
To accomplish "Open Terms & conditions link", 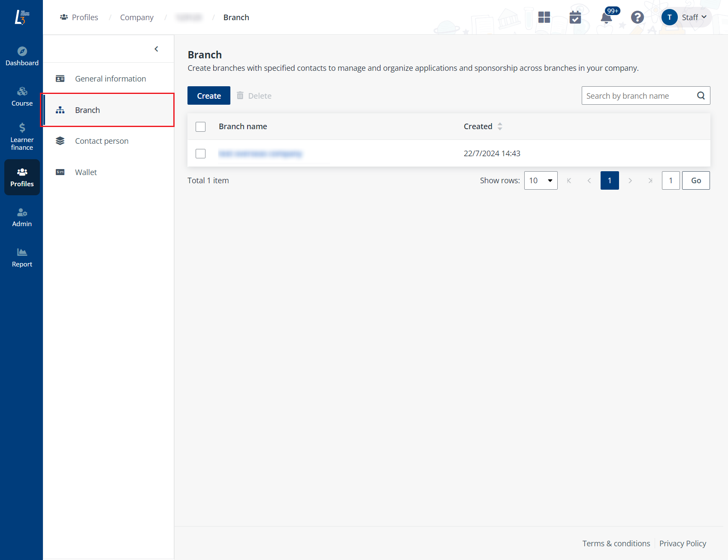I will (x=616, y=543).
